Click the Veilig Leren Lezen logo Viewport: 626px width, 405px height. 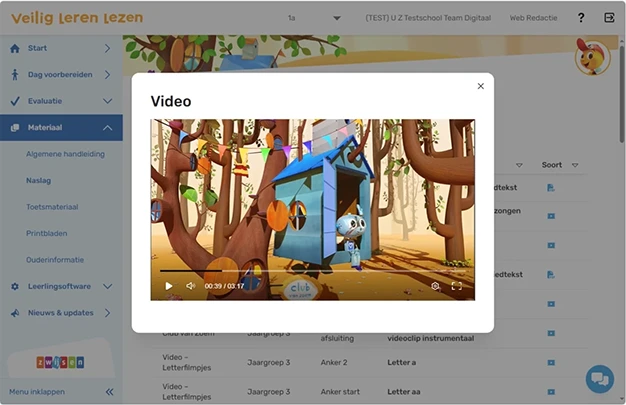77,18
